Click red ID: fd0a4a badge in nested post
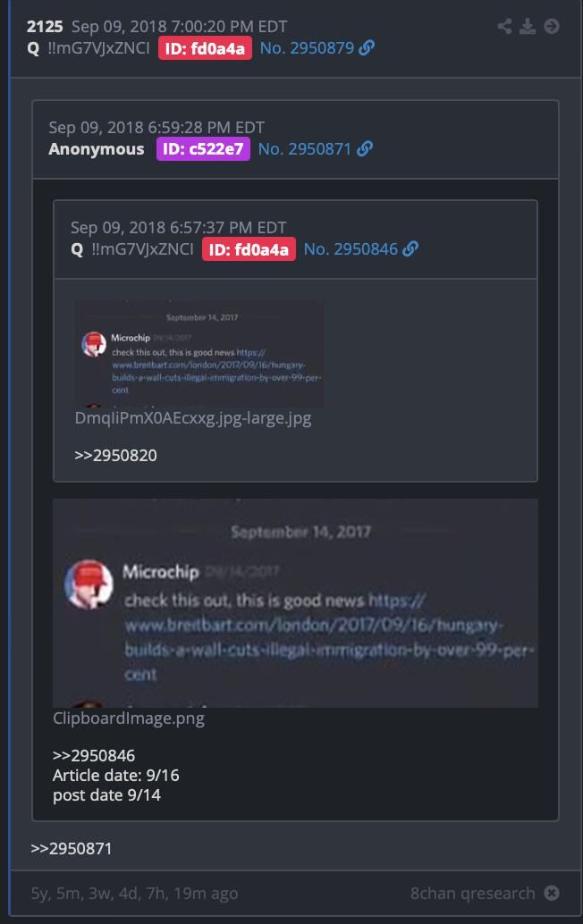 (249, 249)
